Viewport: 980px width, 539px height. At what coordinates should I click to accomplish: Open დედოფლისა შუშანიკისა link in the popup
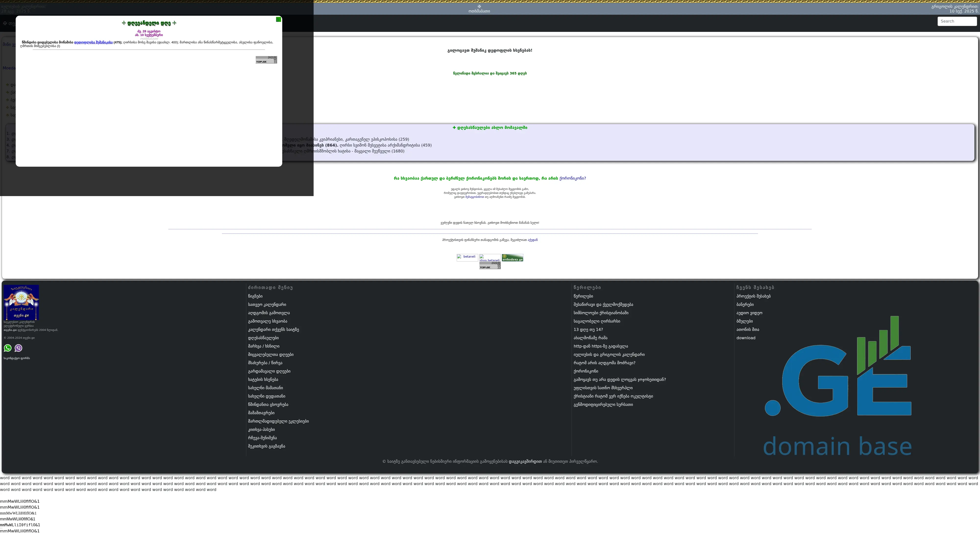pos(93,42)
